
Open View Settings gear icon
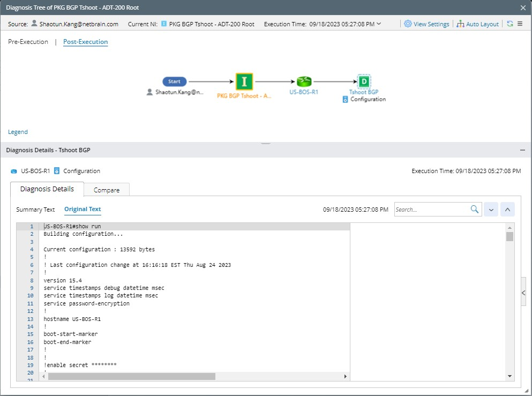point(408,24)
